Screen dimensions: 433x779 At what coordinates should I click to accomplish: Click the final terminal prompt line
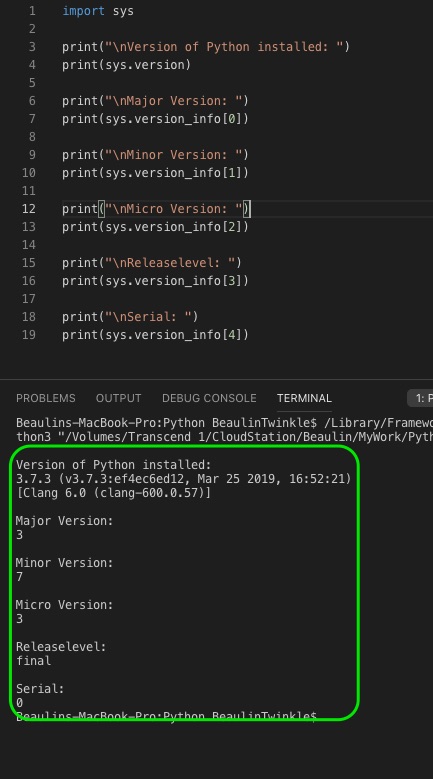[x=166, y=716]
